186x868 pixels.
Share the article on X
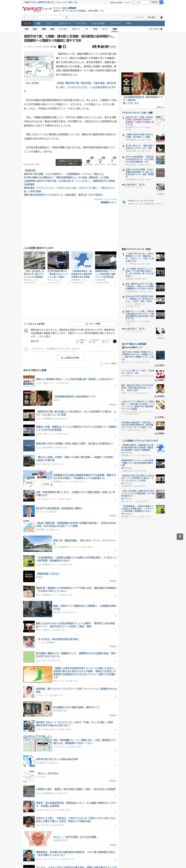pos(60,47)
